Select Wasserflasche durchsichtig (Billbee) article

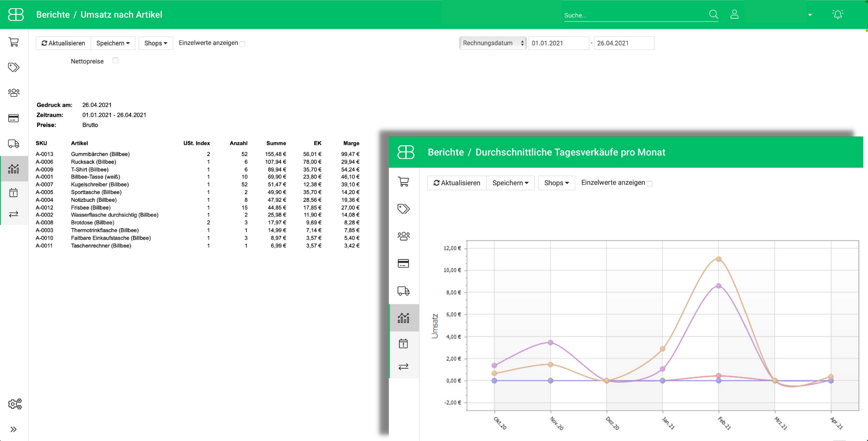tap(115, 215)
